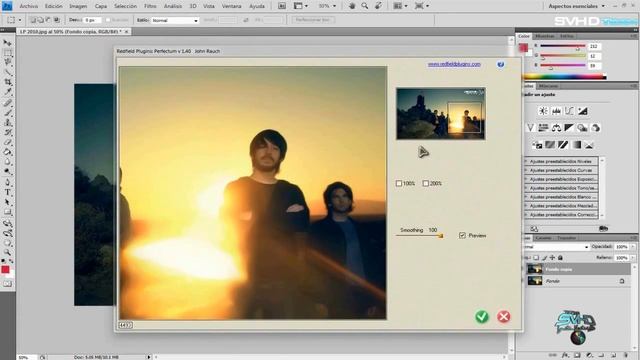Open help in the Perfectum dialog
This screenshot has width=640, height=360.
point(500,64)
